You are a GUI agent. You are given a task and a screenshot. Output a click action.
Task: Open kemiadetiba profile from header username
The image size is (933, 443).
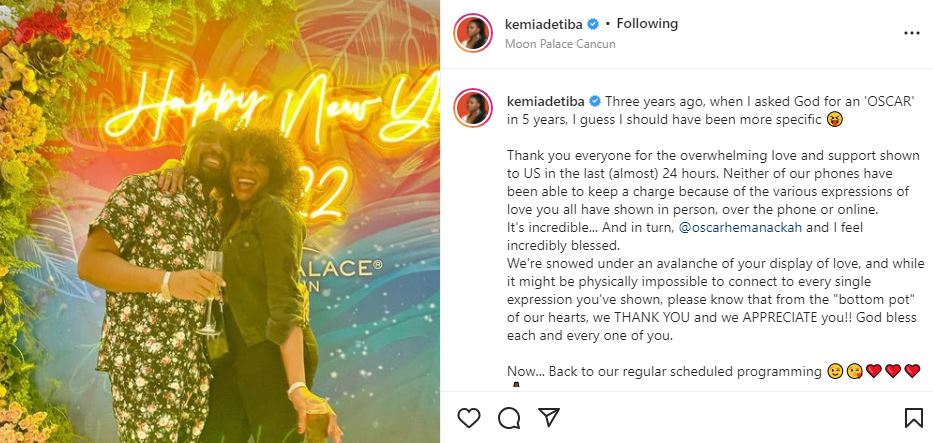tap(544, 24)
